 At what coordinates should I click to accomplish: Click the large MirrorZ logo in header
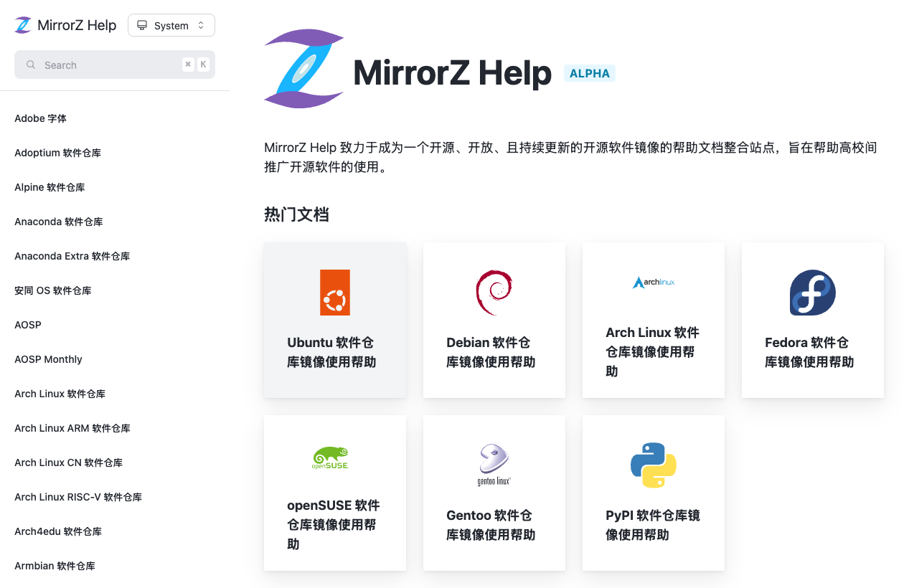click(304, 69)
